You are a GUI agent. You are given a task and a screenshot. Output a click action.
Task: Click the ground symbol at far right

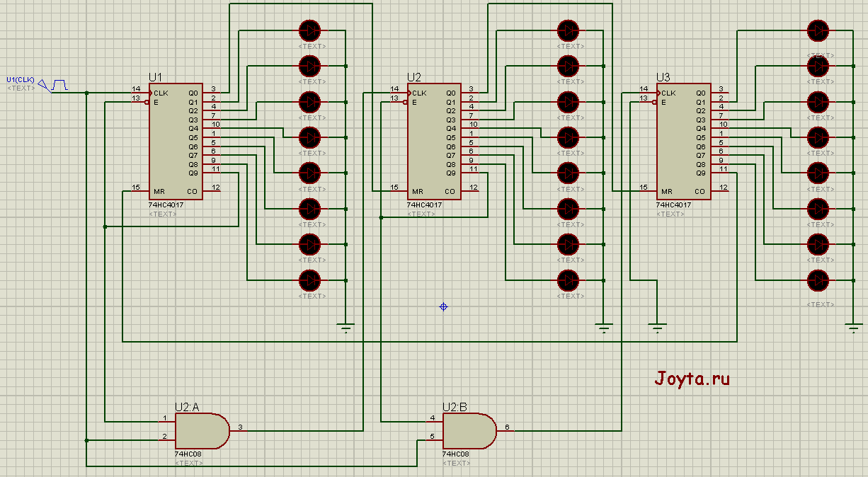point(852,328)
